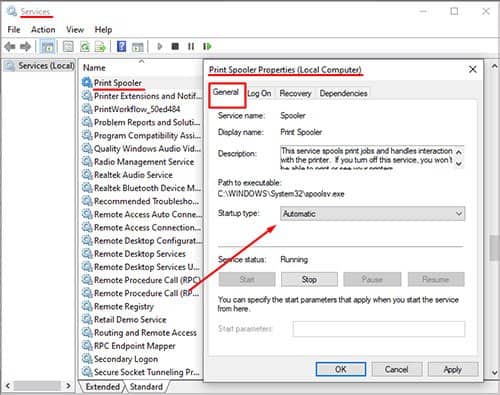Select the Print Spooler service row
Viewport: 500px width, 395px height.
142,83
